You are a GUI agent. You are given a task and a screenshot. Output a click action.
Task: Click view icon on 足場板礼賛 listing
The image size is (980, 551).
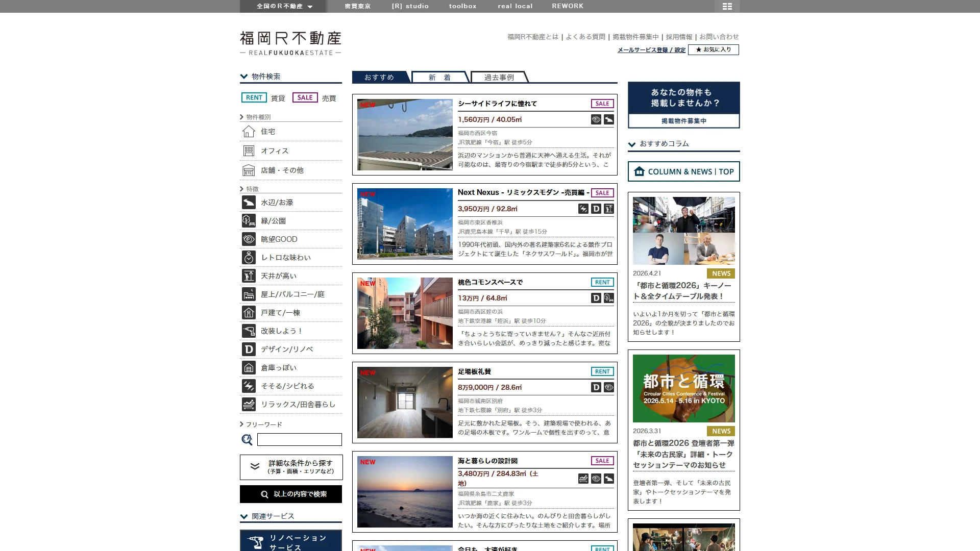[x=609, y=387]
